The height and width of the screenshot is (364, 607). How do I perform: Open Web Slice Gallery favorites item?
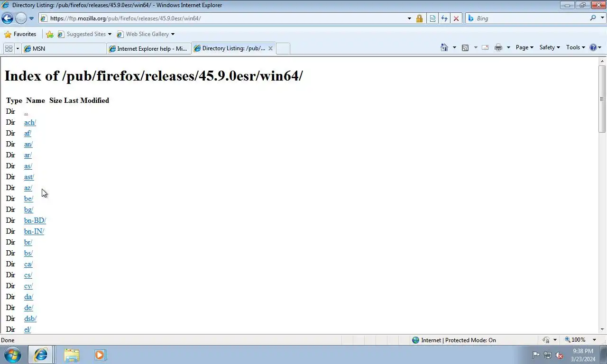(x=145, y=34)
